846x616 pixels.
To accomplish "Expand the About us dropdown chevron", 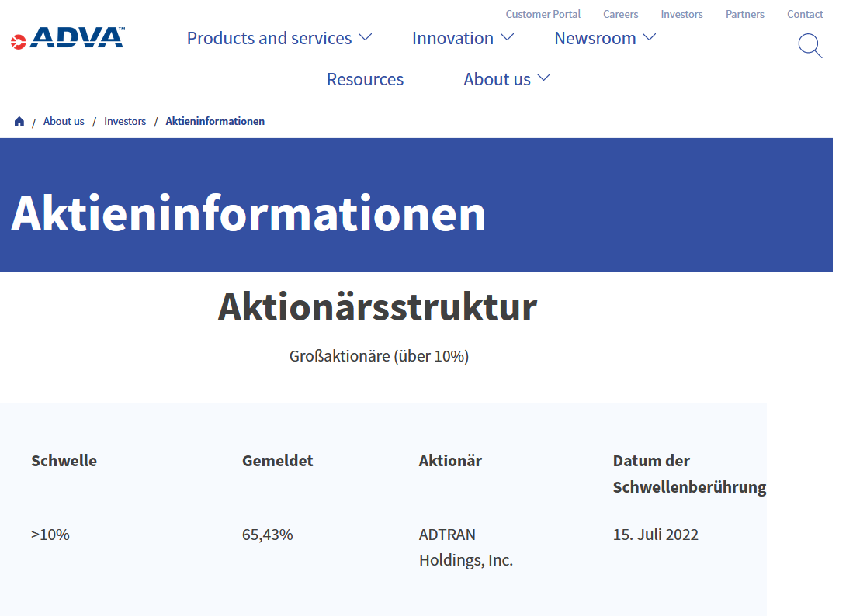I will (543, 77).
